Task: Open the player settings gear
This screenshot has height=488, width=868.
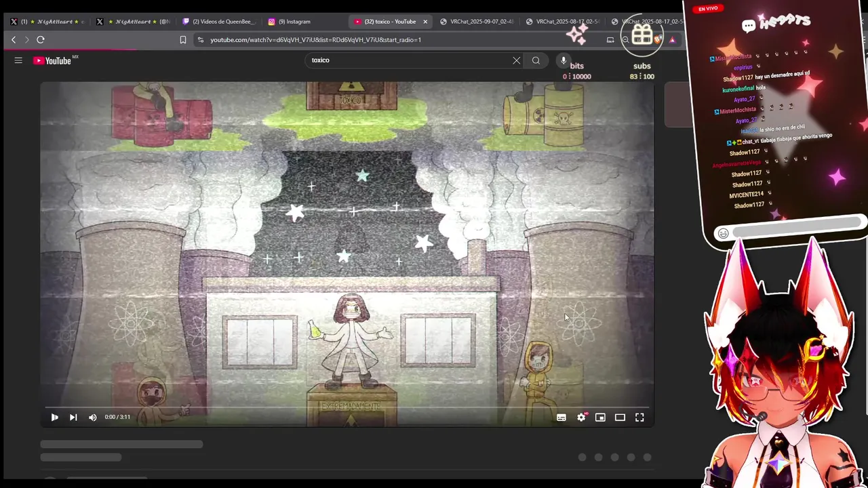Action: pyautogui.click(x=581, y=418)
